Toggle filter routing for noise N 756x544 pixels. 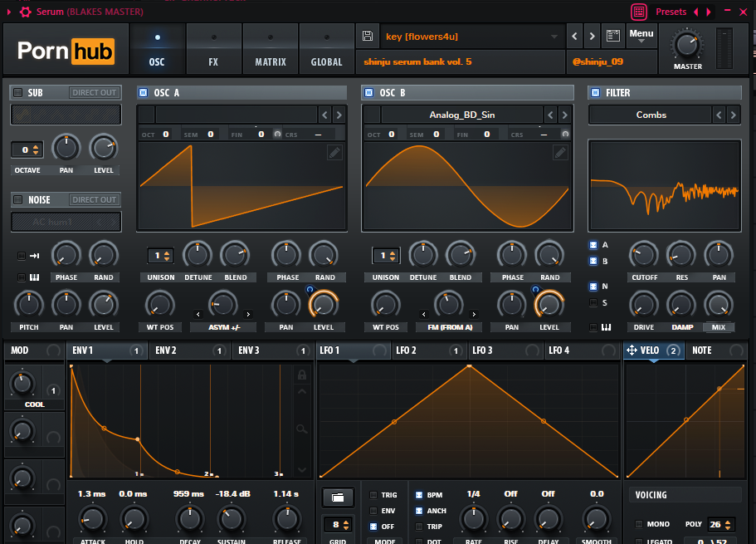tap(593, 287)
